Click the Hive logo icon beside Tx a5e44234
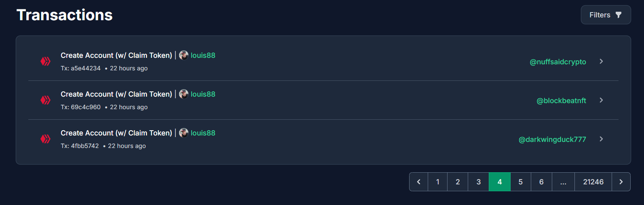Image resolution: width=644 pixels, height=205 pixels. [45, 61]
